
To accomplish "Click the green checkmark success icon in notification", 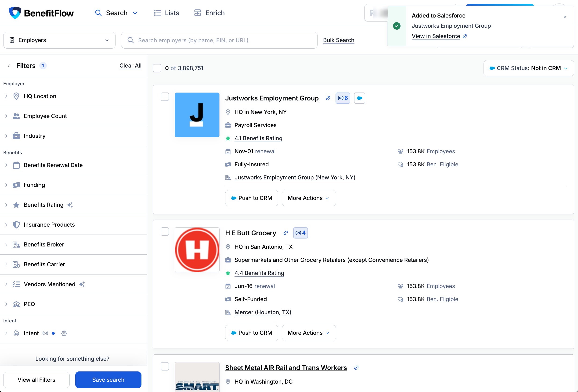I will click(397, 26).
